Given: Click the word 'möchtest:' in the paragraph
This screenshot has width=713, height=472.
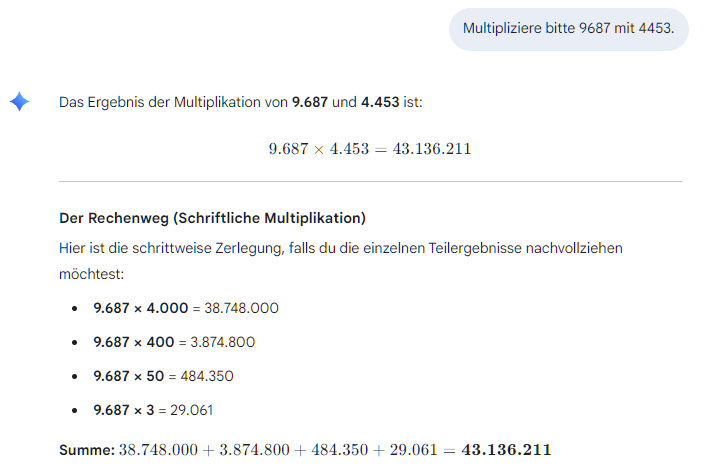Looking at the screenshot, I should 91,274.
